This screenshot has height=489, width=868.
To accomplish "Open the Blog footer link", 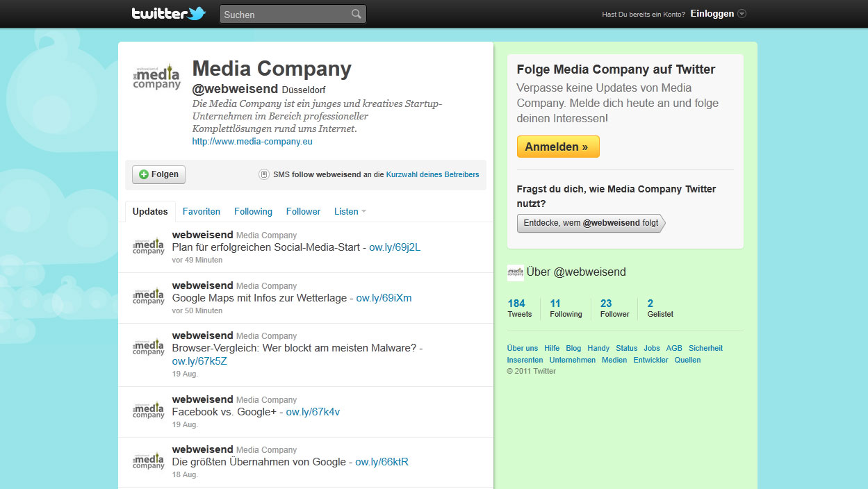I will pos(573,348).
